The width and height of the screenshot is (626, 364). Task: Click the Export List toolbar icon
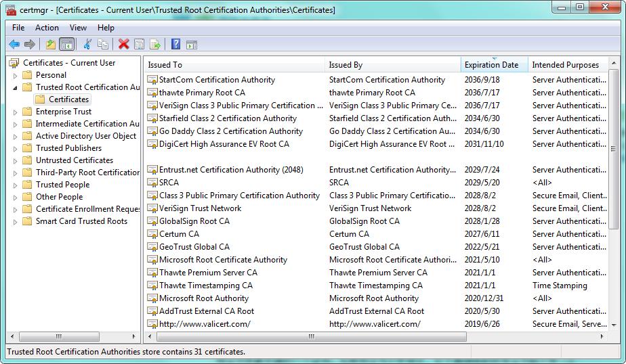point(155,45)
